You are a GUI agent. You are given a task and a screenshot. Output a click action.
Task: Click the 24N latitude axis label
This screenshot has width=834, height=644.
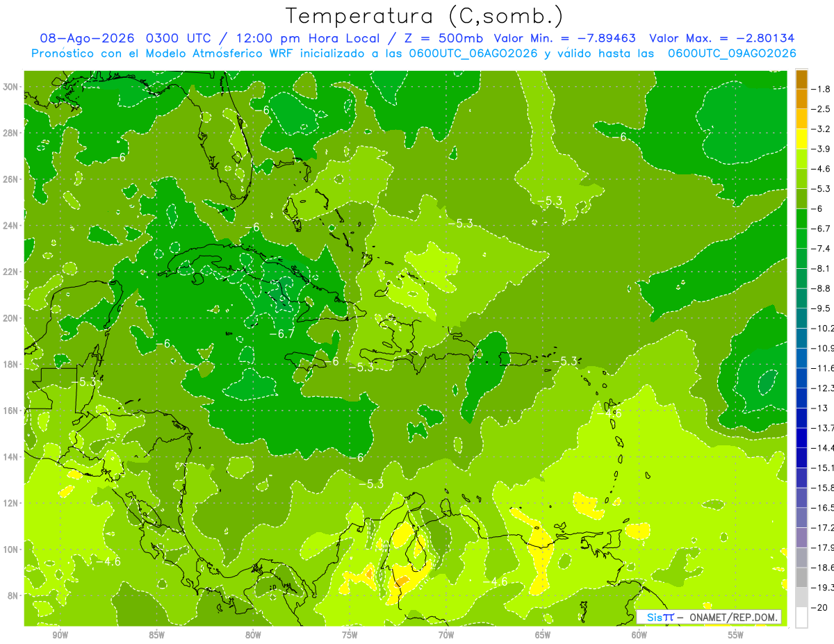click(x=10, y=226)
